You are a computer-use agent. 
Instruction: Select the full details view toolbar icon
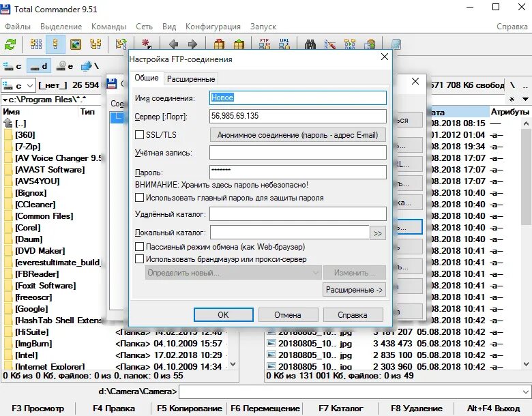(56, 44)
